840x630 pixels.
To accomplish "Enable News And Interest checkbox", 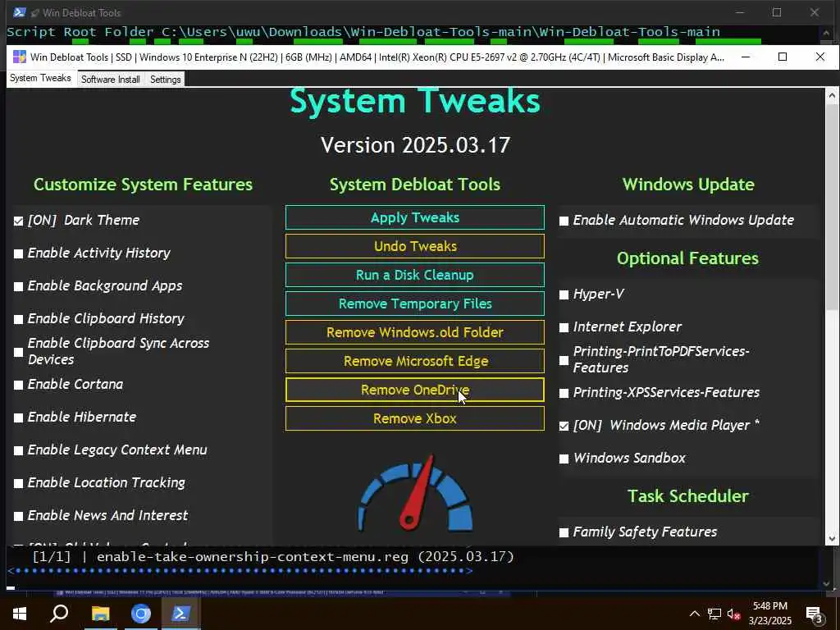I will pos(19,516).
